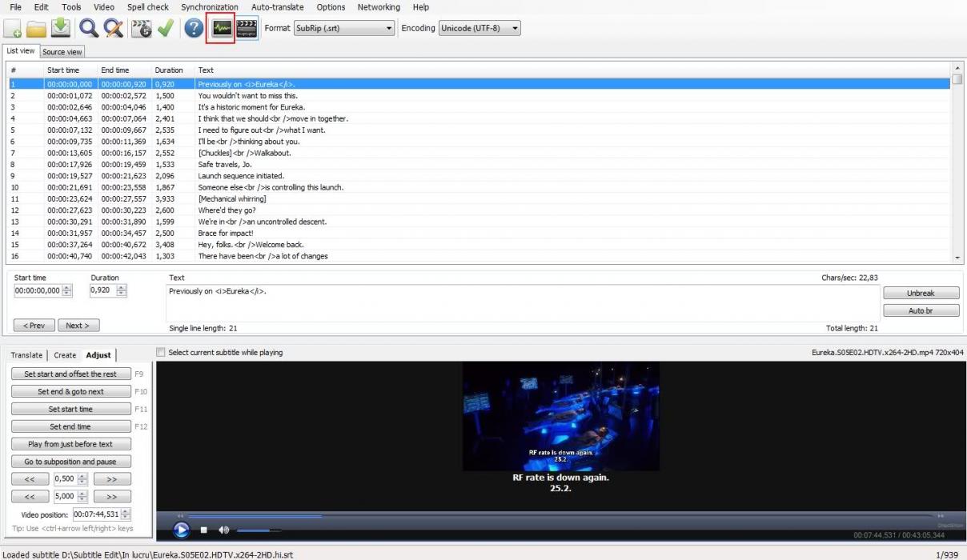
Task: Toggle the video player clapperboard icon
Action: point(247,29)
